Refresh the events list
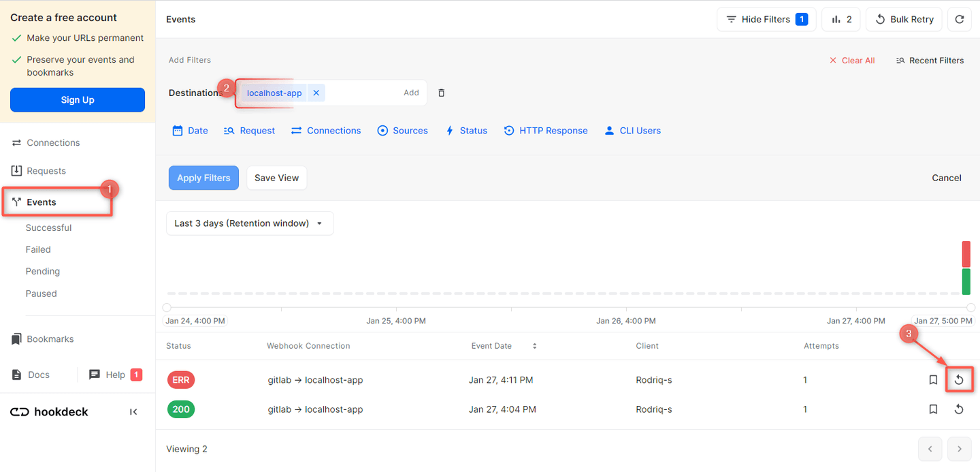Screen dimensions: 980x472 click(960, 19)
